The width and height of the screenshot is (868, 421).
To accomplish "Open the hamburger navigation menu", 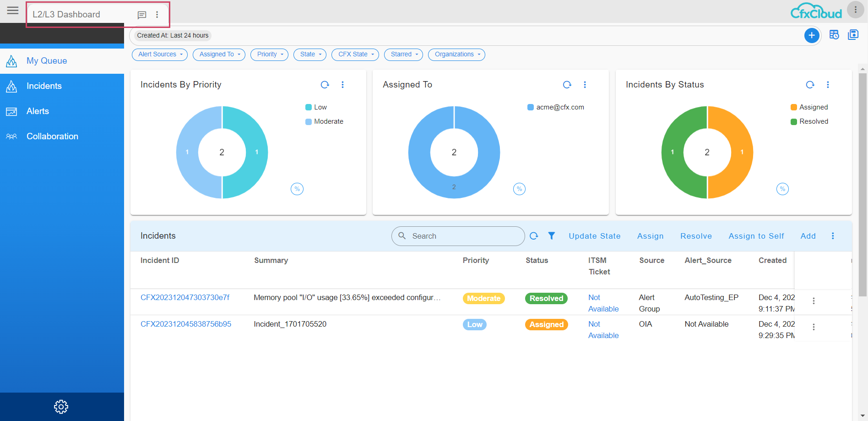I will click(x=13, y=11).
